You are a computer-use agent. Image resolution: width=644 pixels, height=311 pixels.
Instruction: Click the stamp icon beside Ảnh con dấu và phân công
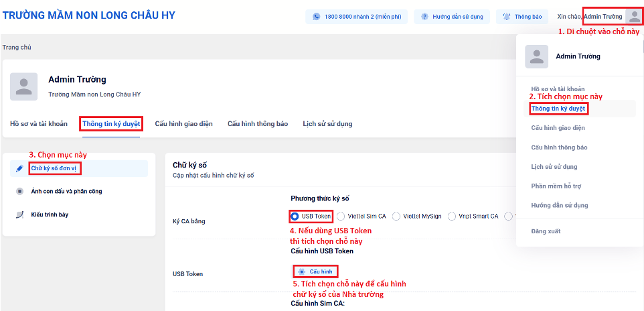[19, 192]
